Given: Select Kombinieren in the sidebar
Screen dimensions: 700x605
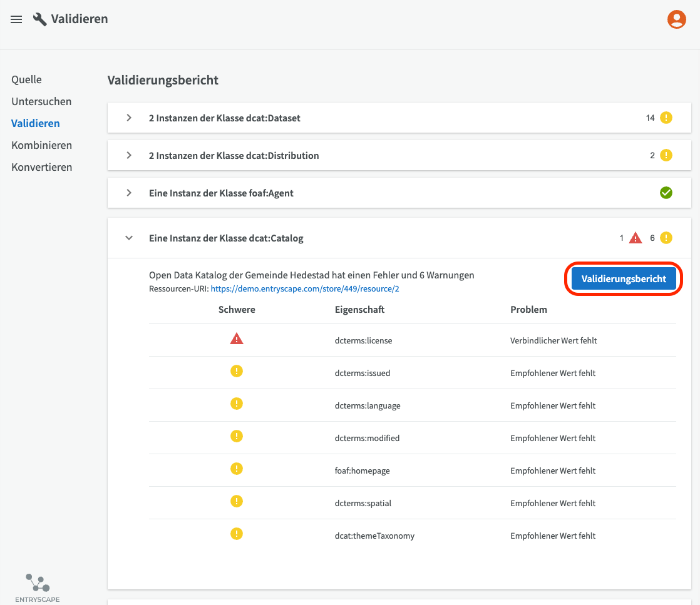Looking at the screenshot, I should pyautogui.click(x=41, y=145).
